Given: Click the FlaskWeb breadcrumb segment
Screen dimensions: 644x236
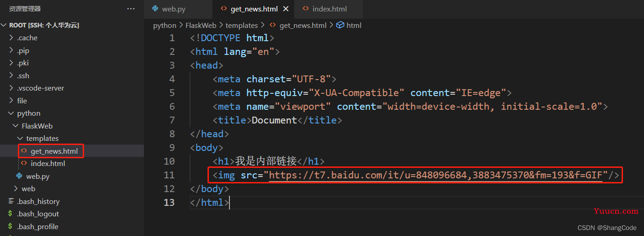Looking at the screenshot, I should [x=201, y=25].
